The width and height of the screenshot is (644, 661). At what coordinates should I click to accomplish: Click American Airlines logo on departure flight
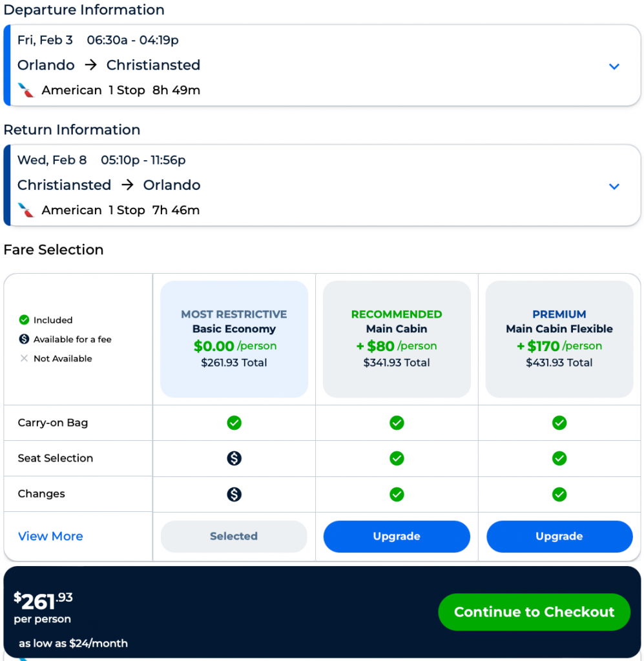coord(26,90)
